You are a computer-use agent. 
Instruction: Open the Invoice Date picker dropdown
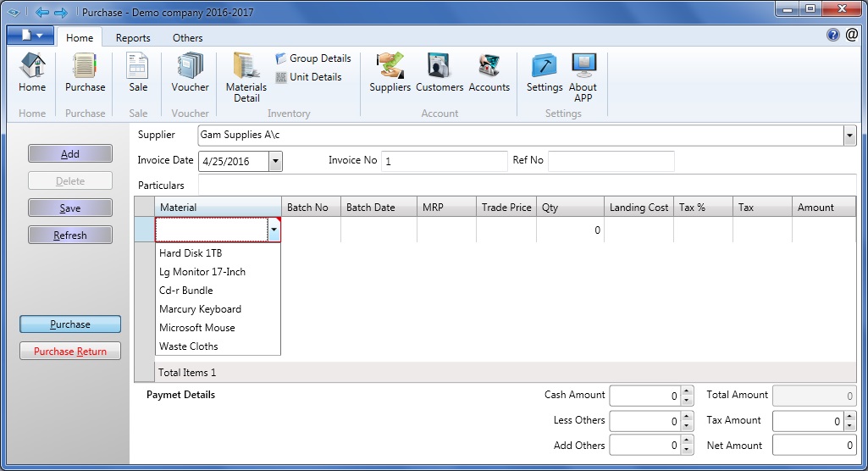click(275, 162)
